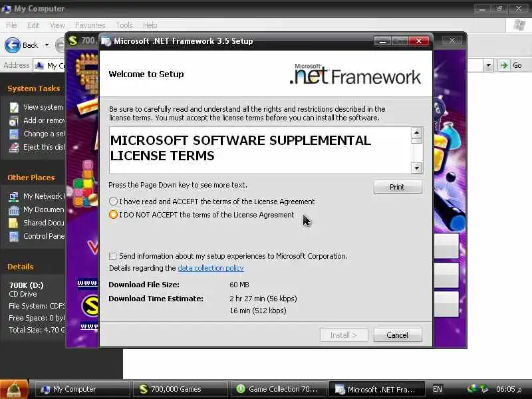Open the Address bar dropdown arrow

click(x=488, y=65)
